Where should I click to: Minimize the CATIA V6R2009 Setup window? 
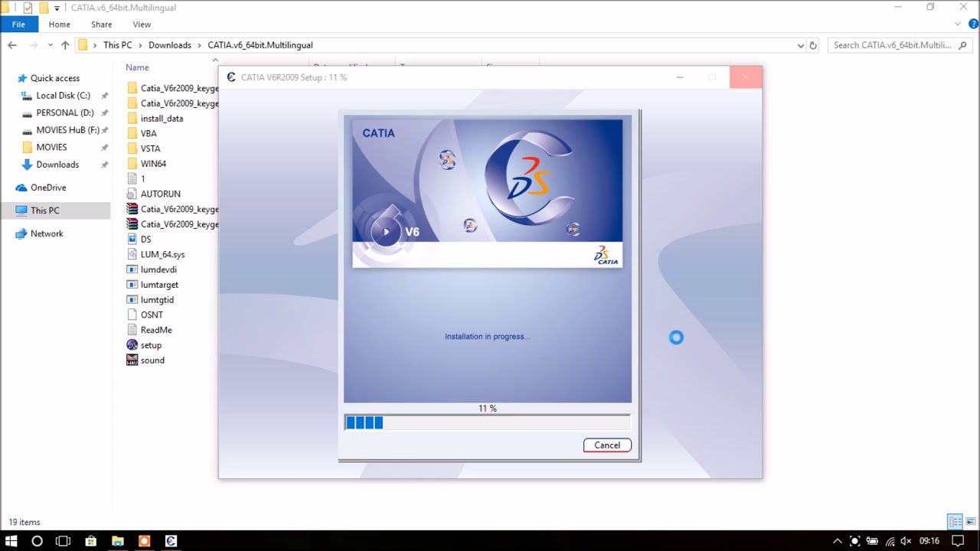point(680,77)
